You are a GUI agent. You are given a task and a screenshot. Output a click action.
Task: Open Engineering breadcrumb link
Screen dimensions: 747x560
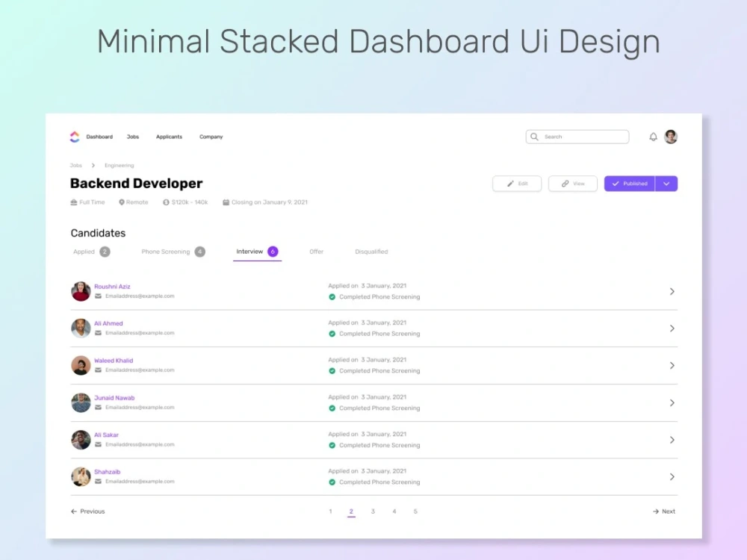click(119, 165)
